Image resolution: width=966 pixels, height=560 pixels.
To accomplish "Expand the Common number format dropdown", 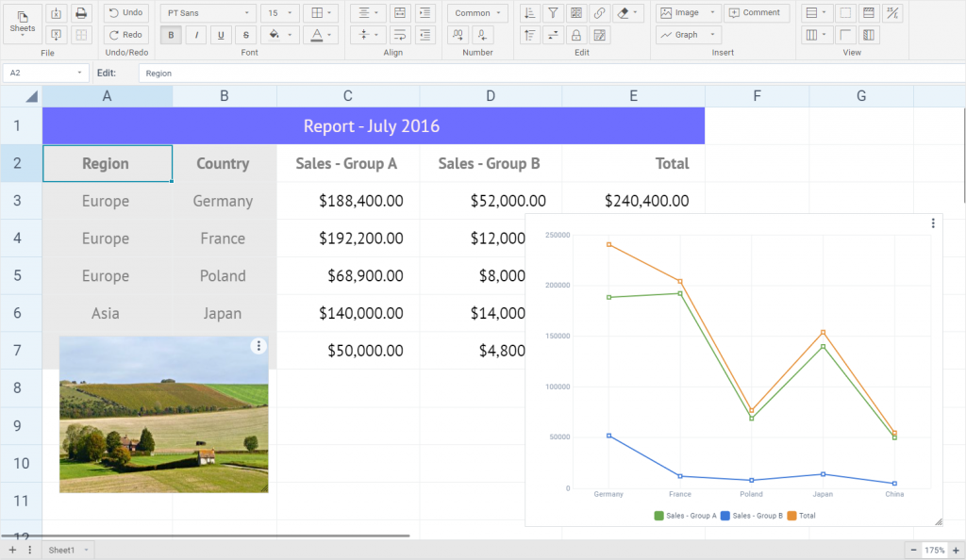I will [477, 13].
